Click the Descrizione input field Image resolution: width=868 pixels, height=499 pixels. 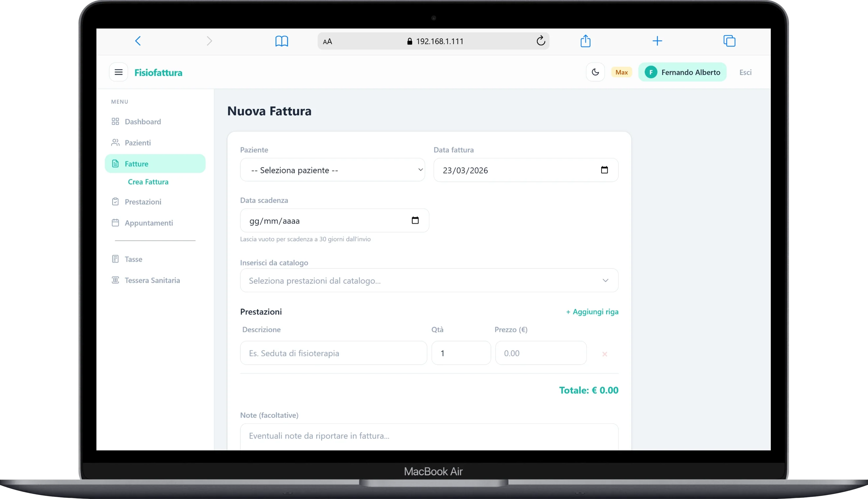[x=333, y=353]
